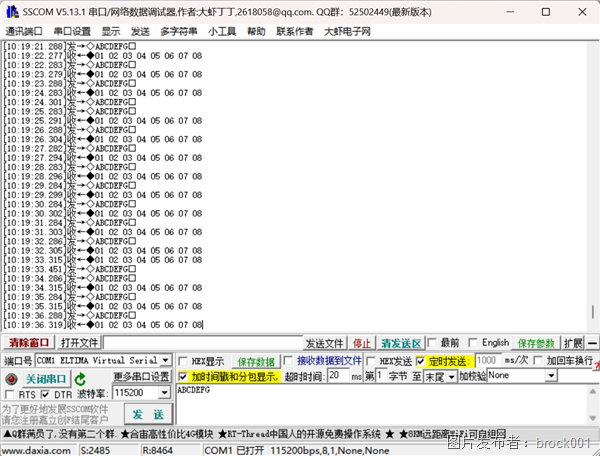The width and height of the screenshot is (600, 456).
Task: Click the send text area containing ABCDEFG
Action: click(x=381, y=405)
